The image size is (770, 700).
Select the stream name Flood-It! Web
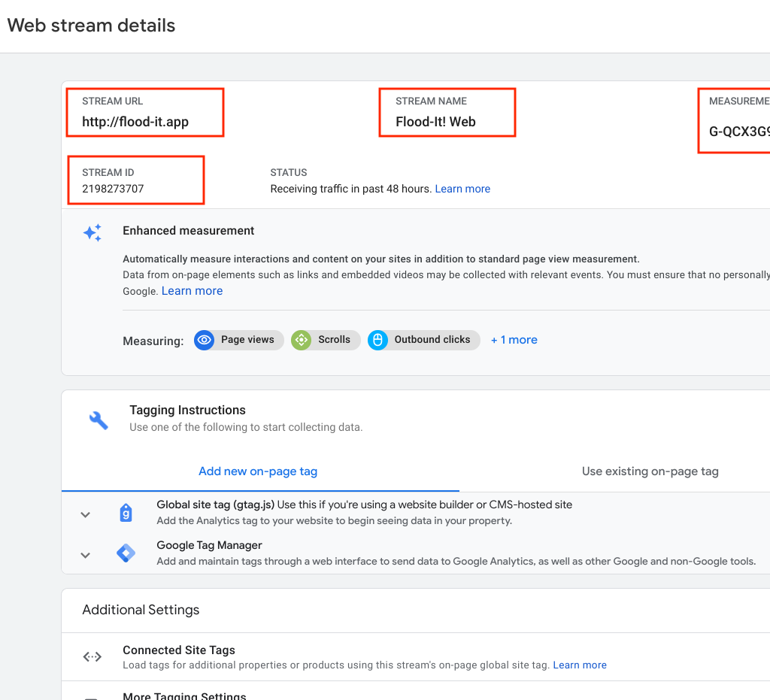click(435, 122)
